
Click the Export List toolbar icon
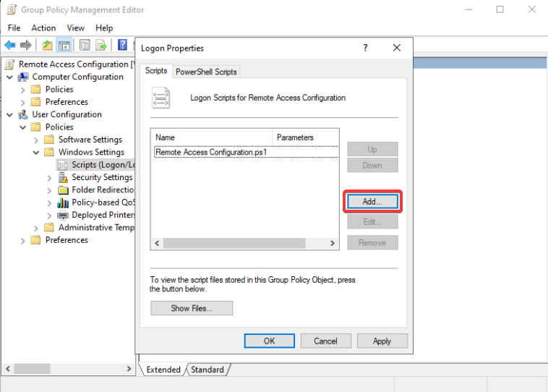pos(101,46)
